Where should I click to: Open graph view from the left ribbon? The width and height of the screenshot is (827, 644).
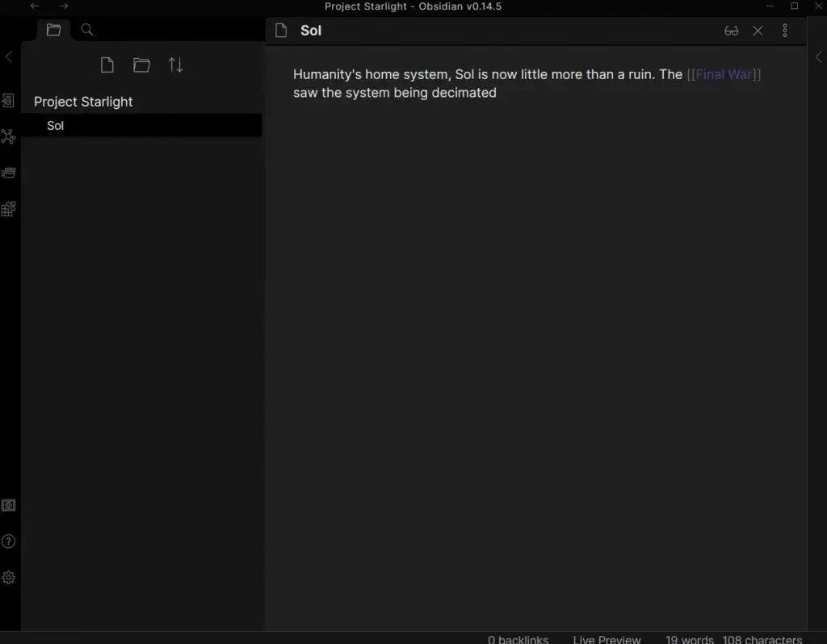click(8, 136)
